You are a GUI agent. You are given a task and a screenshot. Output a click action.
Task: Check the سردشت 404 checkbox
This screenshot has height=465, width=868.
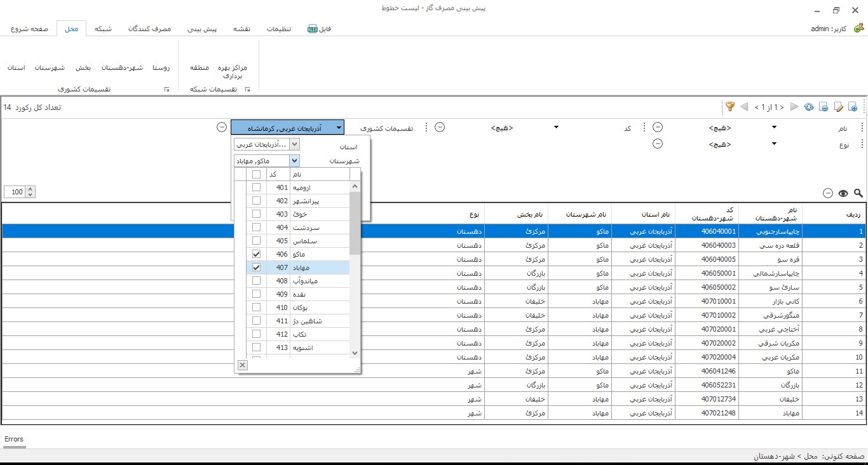point(256,227)
